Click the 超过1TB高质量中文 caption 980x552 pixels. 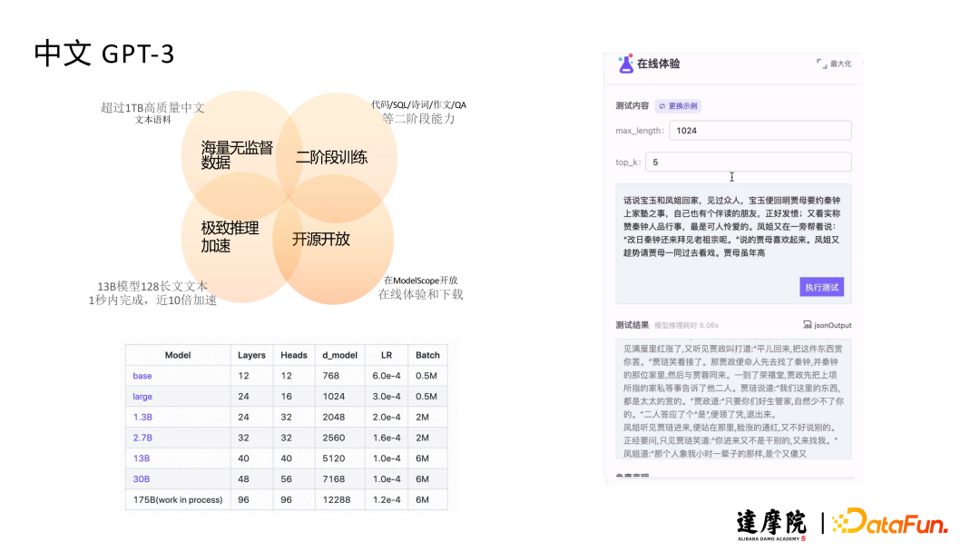click(152, 107)
